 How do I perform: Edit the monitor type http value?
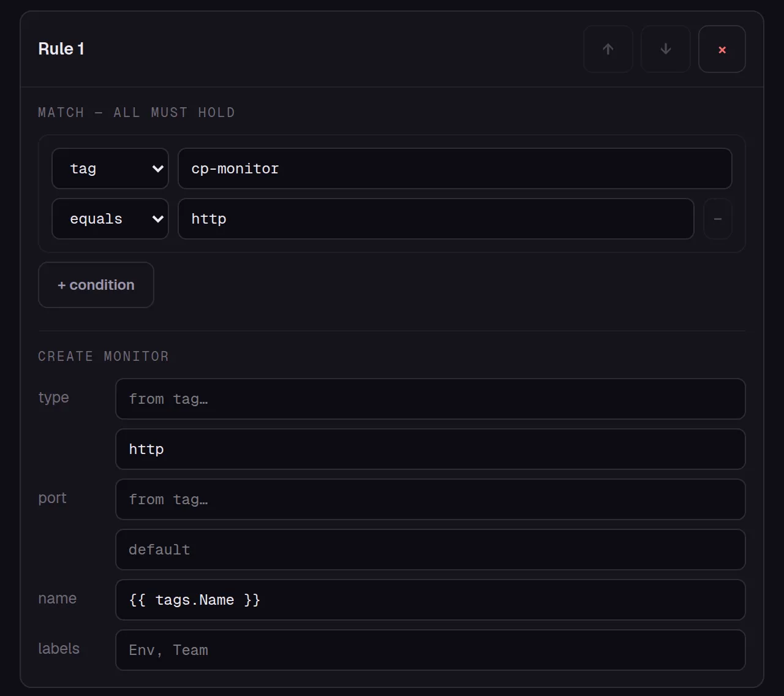point(431,449)
